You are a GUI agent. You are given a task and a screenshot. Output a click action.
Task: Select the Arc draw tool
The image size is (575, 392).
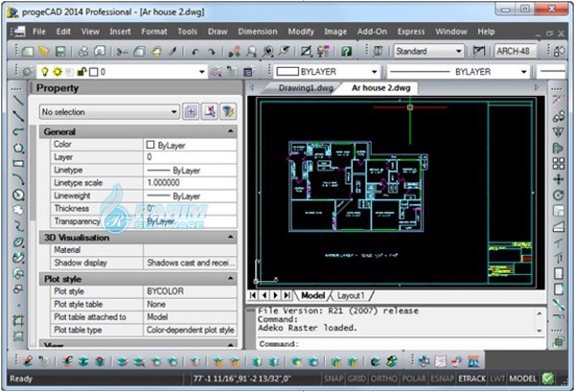[18, 179]
